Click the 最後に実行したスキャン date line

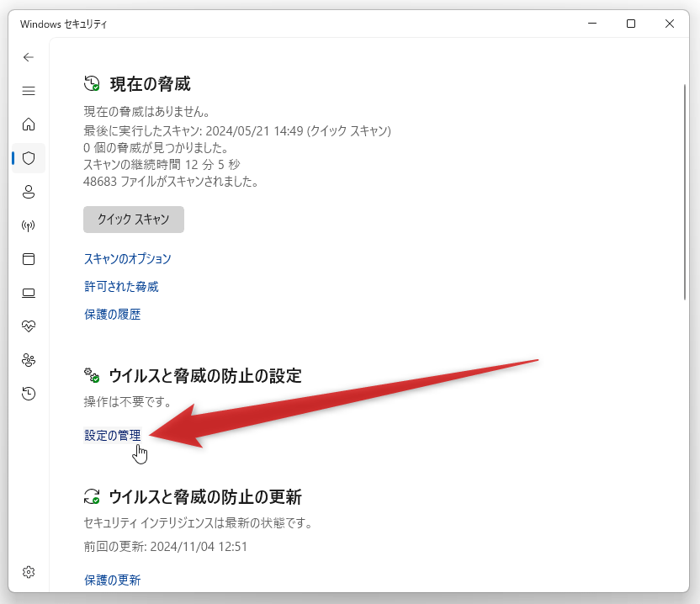[237, 130]
